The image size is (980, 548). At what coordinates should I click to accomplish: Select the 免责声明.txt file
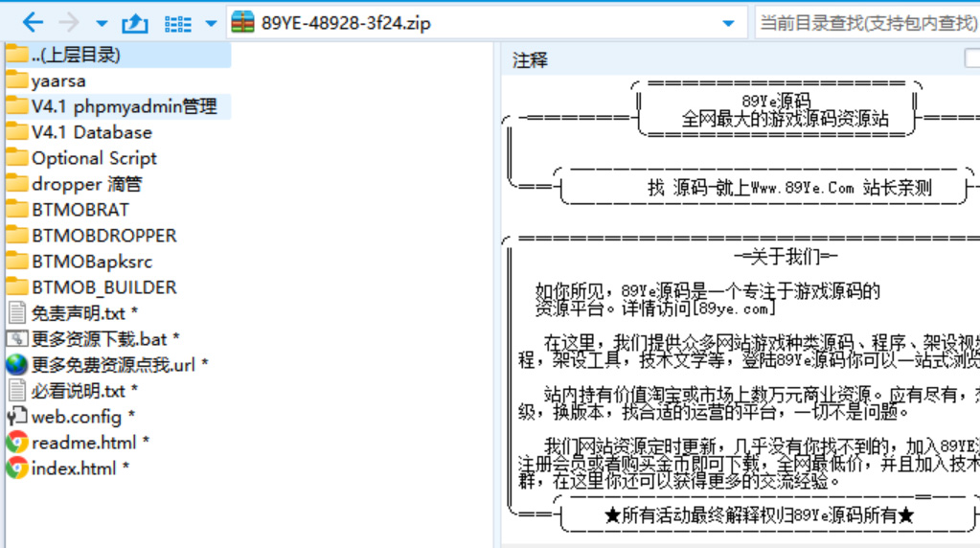click(78, 313)
